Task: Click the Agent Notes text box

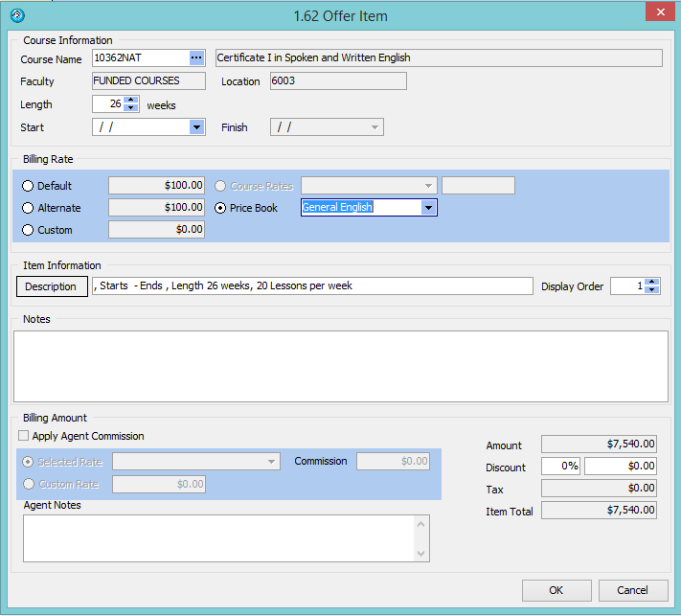Action: (x=220, y=537)
